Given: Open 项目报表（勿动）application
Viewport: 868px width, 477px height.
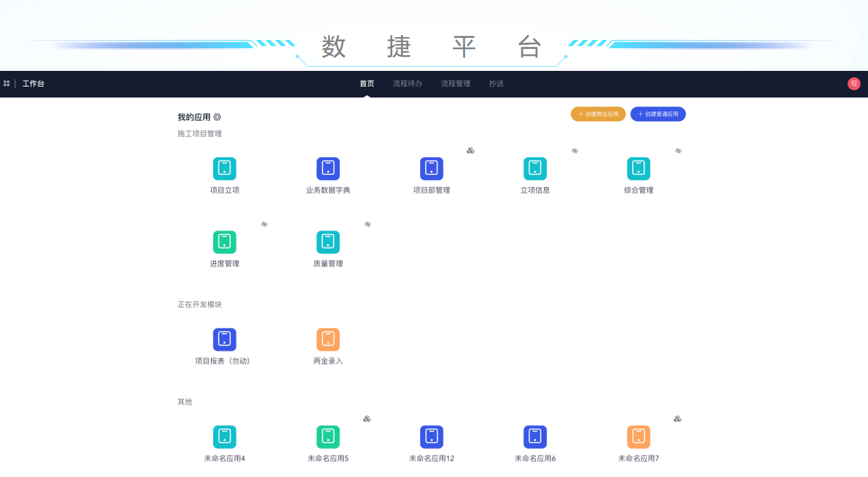Looking at the screenshot, I should coord(224,340).
